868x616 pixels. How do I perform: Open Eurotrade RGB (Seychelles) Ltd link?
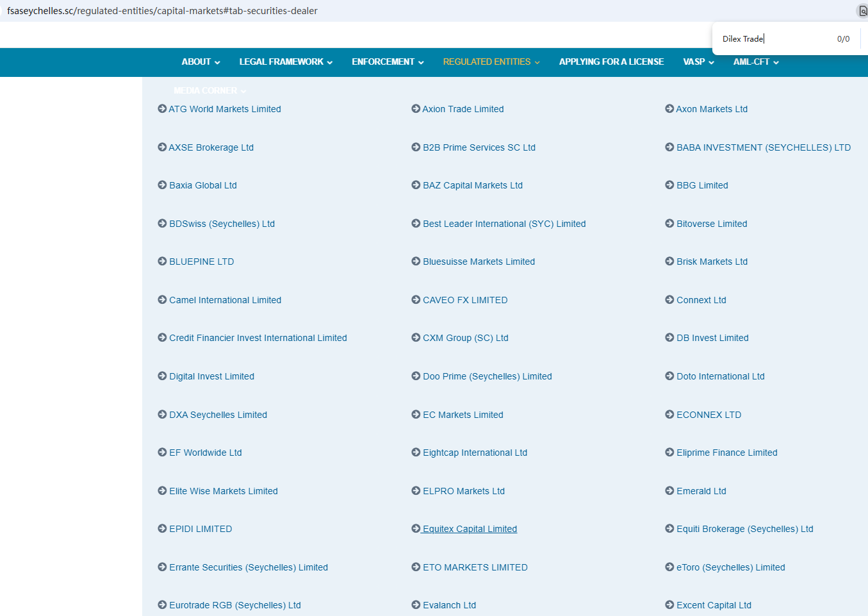click(x=235, y=605)
